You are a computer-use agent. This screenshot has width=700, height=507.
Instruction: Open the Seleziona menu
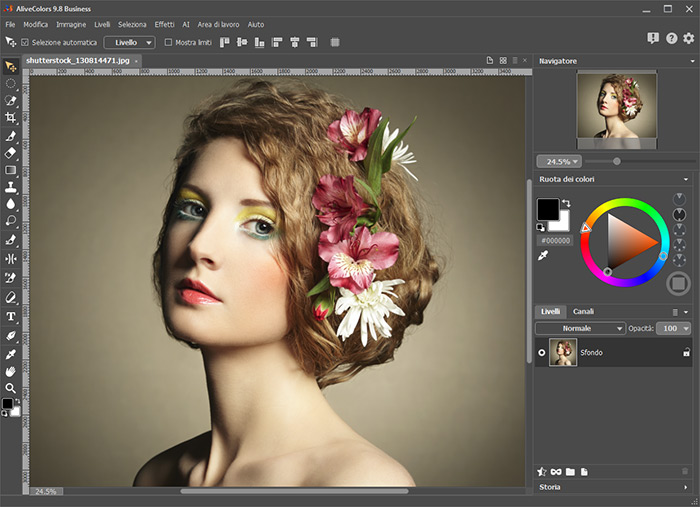[132, 25]
